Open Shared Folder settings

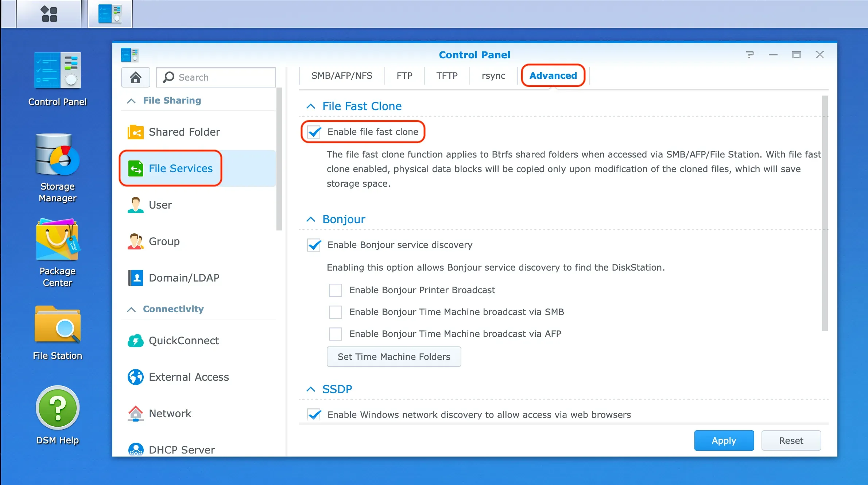[184, 132]
